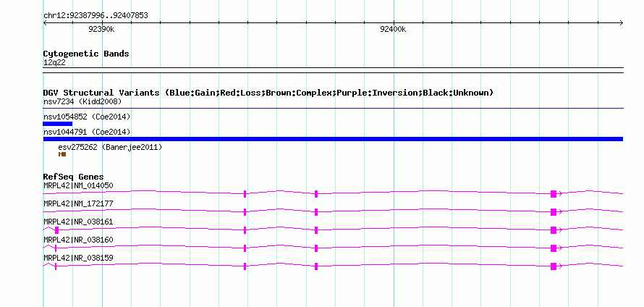This screenshot has height=307, width=644.
Task: Click the first exon tick of NR_038159
Action: pos(56,266)
